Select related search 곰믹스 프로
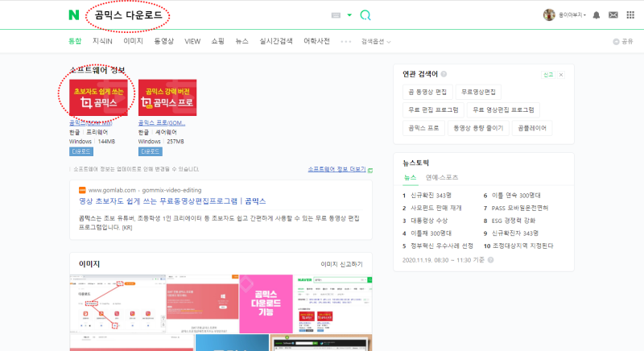Viewport: 644px width, 351px height. (423, 128)
